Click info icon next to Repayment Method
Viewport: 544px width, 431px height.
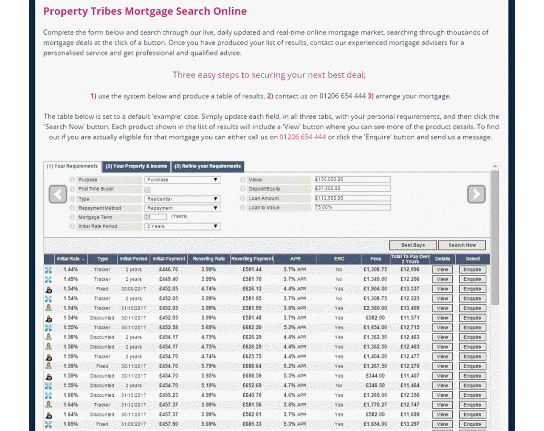coord(72,208)
